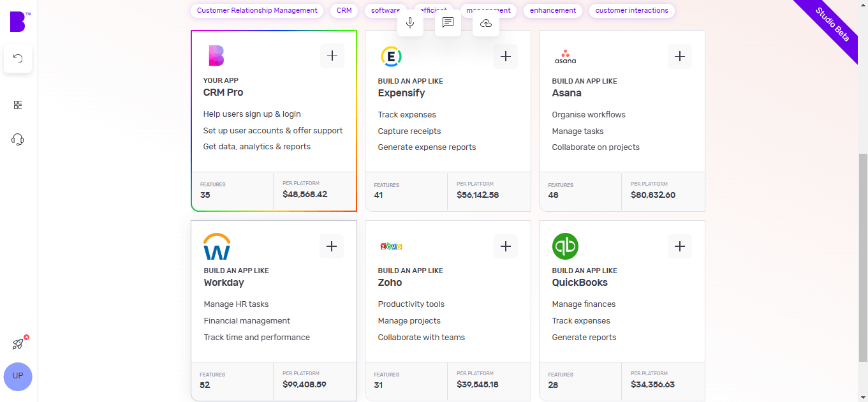Viewport: 868px width, 402px height.
Task: Click the Asana logo on its card
Action: pos(566,56)
